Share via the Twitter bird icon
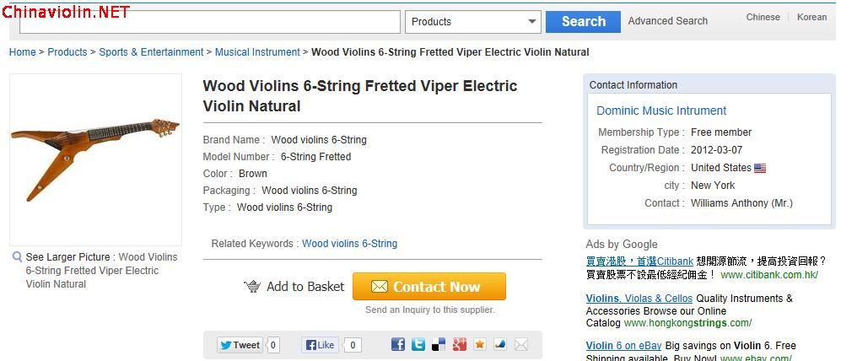The image size is (868, 361). coord(418,344)
